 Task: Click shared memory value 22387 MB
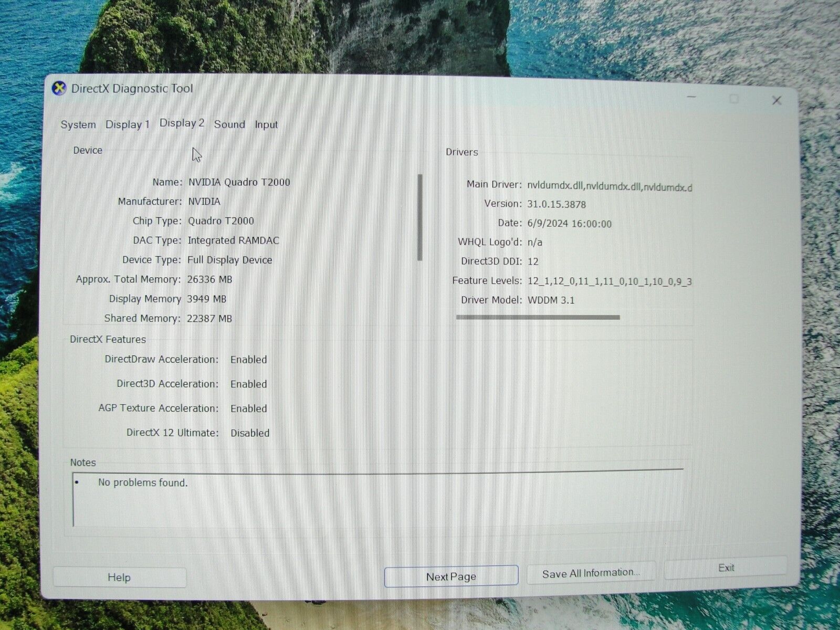(x=209, y=318)
